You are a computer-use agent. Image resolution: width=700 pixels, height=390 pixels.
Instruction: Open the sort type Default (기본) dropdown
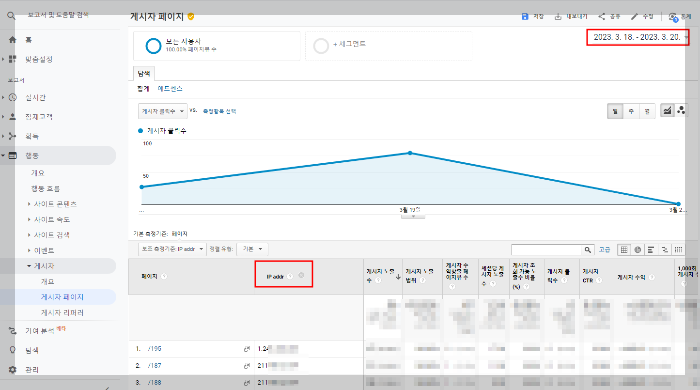[252, 249]
